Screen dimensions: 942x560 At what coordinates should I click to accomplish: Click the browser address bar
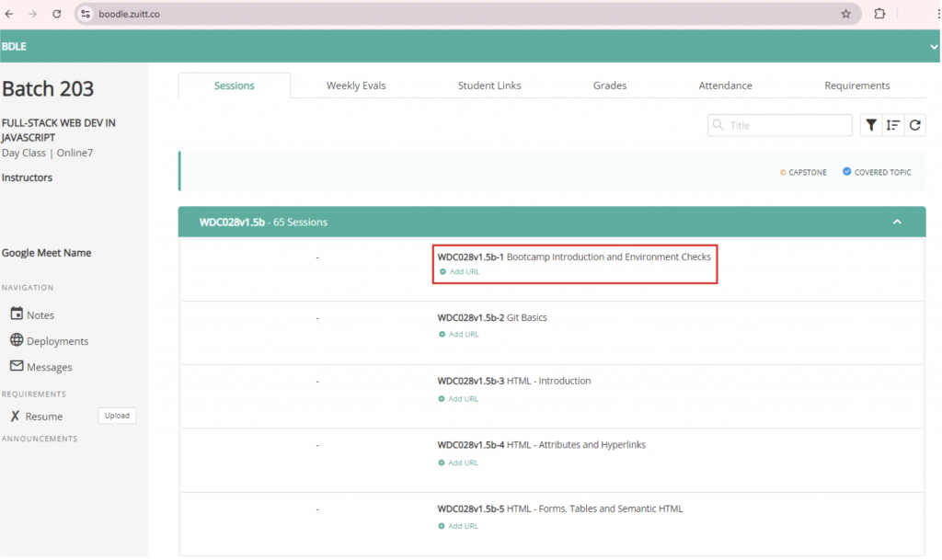coord(460,14)
